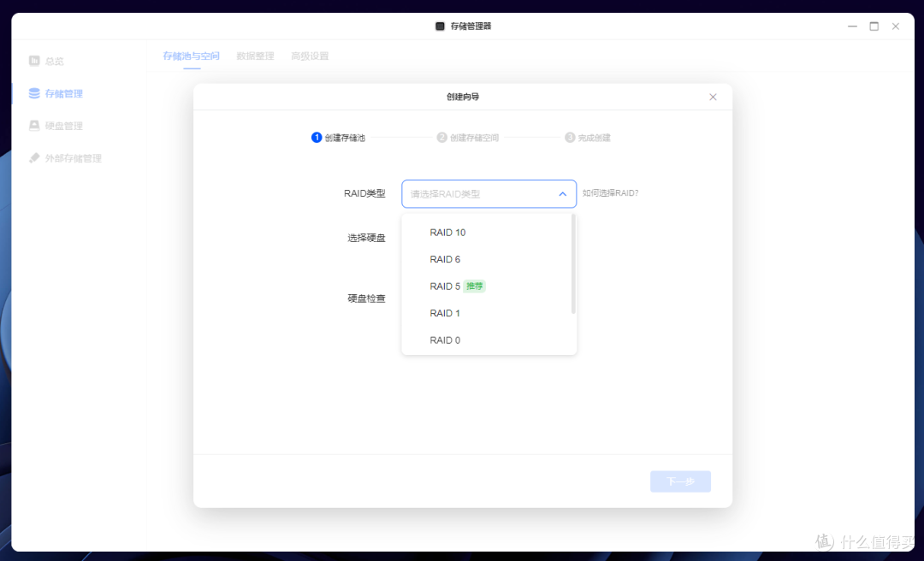Open the 总览 overview icon in sidebar
The height and width of the screenshot is (561, 924).
34,61
